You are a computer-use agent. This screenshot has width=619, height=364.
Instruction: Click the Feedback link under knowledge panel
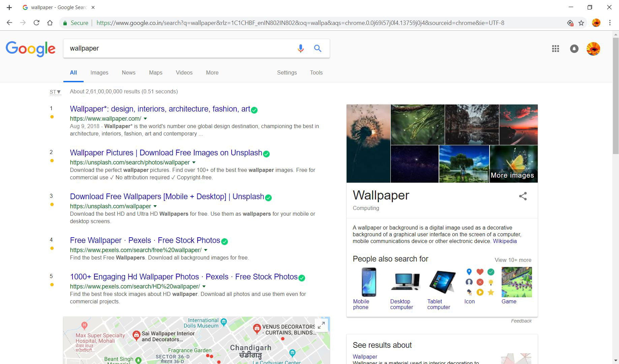[x=521, y=321]
